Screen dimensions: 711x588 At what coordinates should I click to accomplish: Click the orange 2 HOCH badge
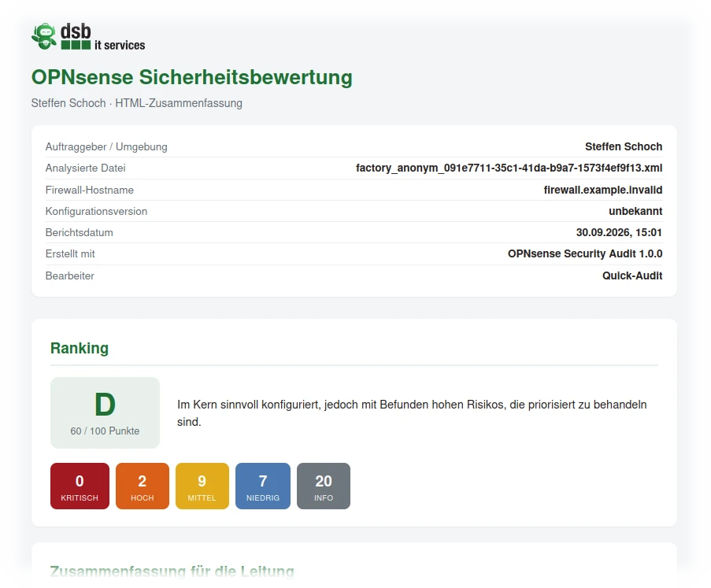(x=143, y=486)
